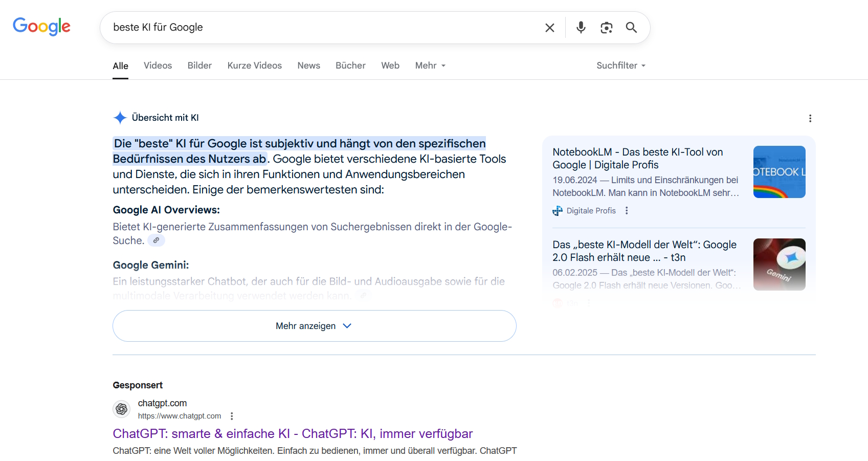
Task: Start voice search with microphone icon
Action: tap(581, 28)
